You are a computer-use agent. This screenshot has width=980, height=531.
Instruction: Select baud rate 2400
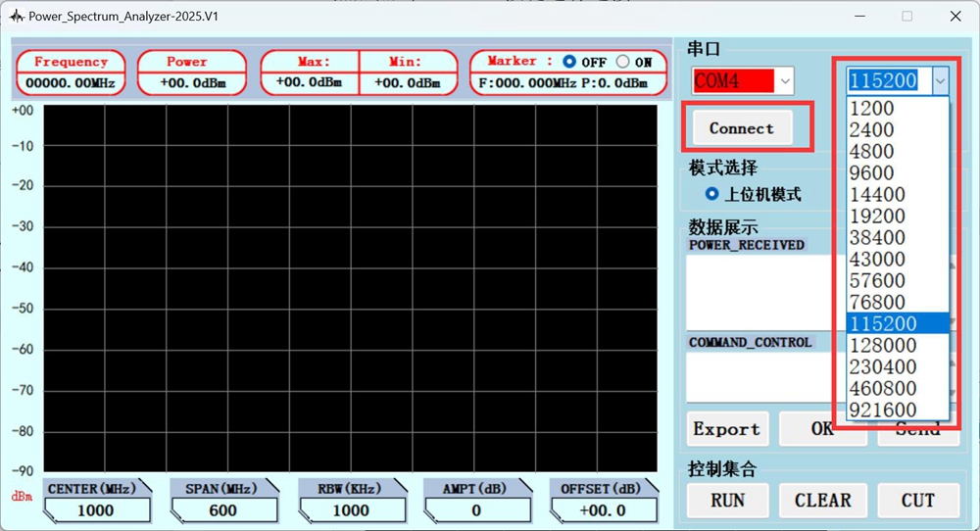tap(898, 129)
